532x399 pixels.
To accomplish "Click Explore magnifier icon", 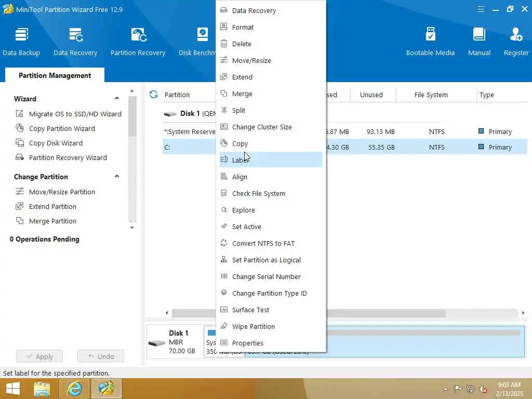I will (224, 210).
